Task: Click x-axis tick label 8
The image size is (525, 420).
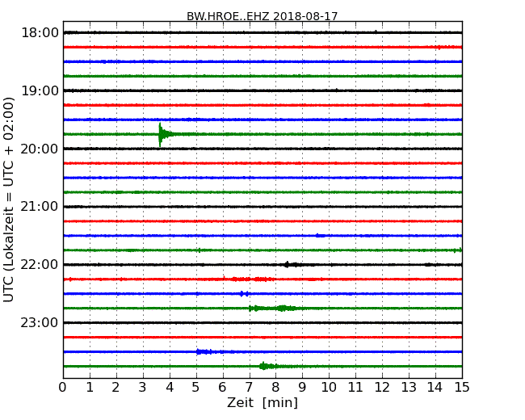Action: (x=275, y=388)
